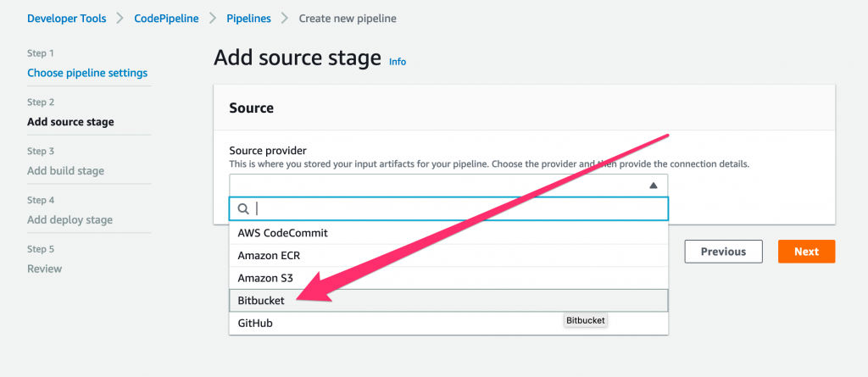Go to Choose pipeline settings step

coord(87,73)
